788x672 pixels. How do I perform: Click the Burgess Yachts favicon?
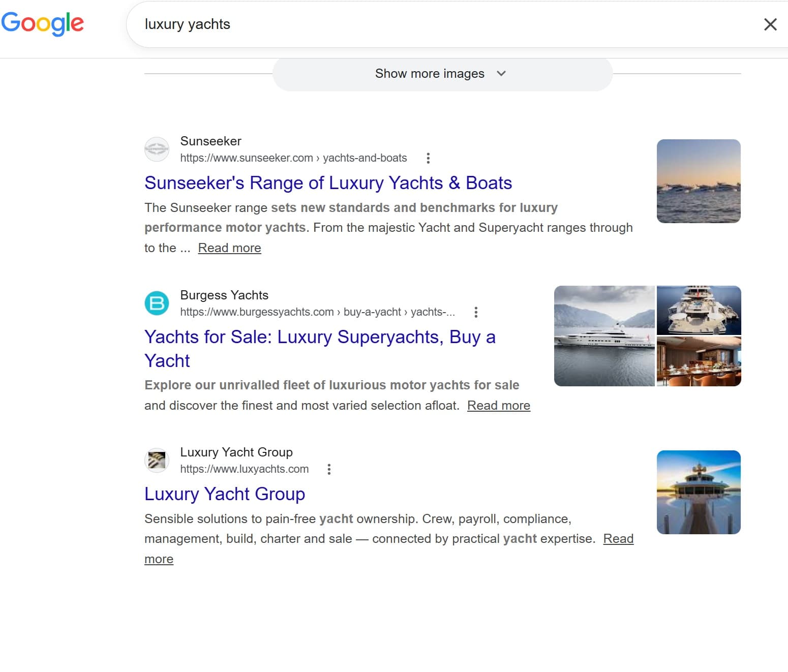point(157,303)
